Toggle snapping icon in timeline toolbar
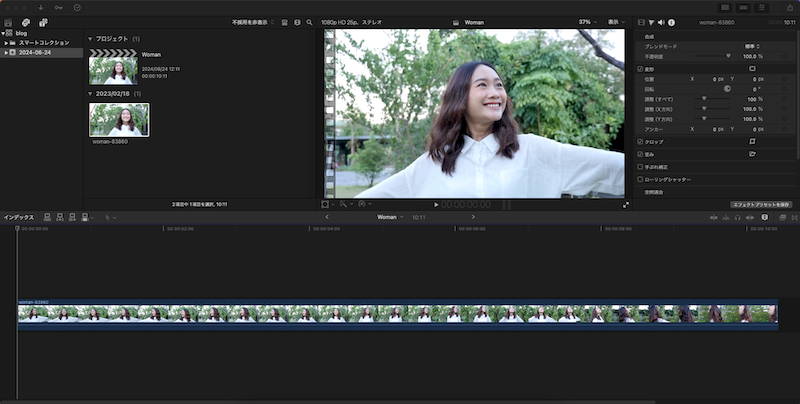The height and width of the screenshot is (404, 800). (x=749, y=217)
